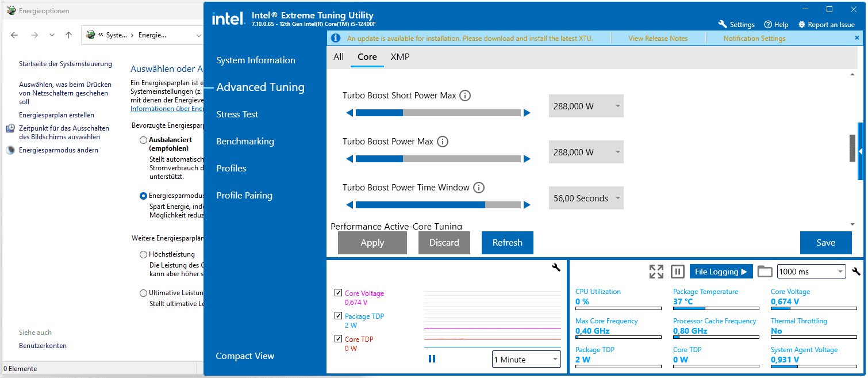Toggle the Core Voltage graph checkbox

(338, 293)
